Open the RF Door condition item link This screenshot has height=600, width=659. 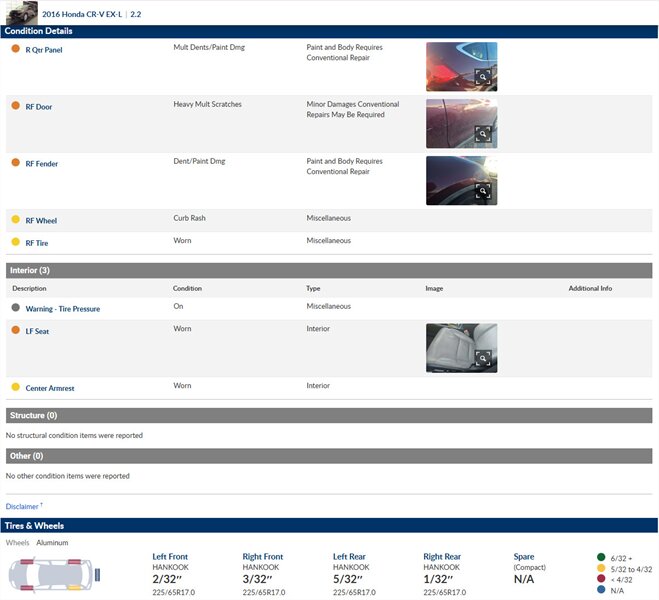click(39, 106)
